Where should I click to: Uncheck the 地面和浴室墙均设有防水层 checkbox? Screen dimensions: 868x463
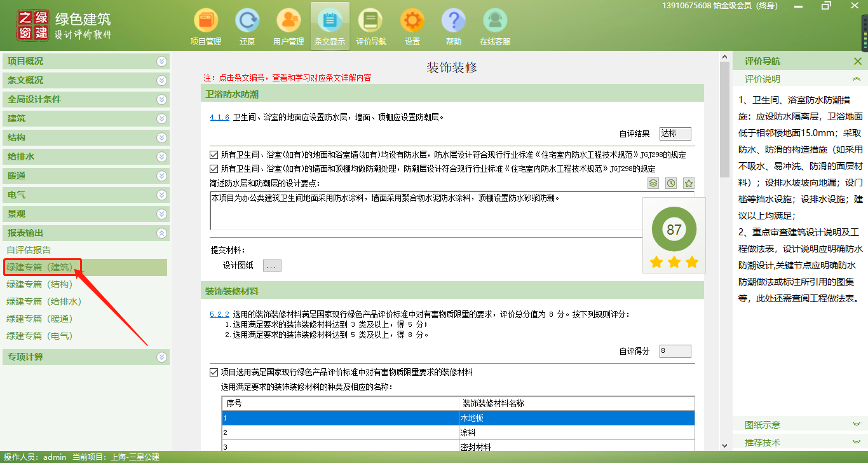coord(214,155)
